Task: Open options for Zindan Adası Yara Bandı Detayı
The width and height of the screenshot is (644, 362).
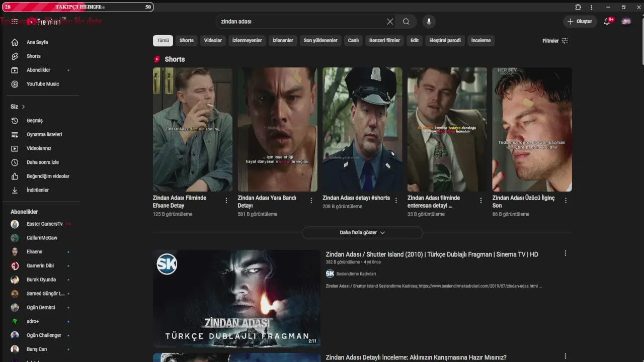Action: pyautogui.click(x=311, y=201)
